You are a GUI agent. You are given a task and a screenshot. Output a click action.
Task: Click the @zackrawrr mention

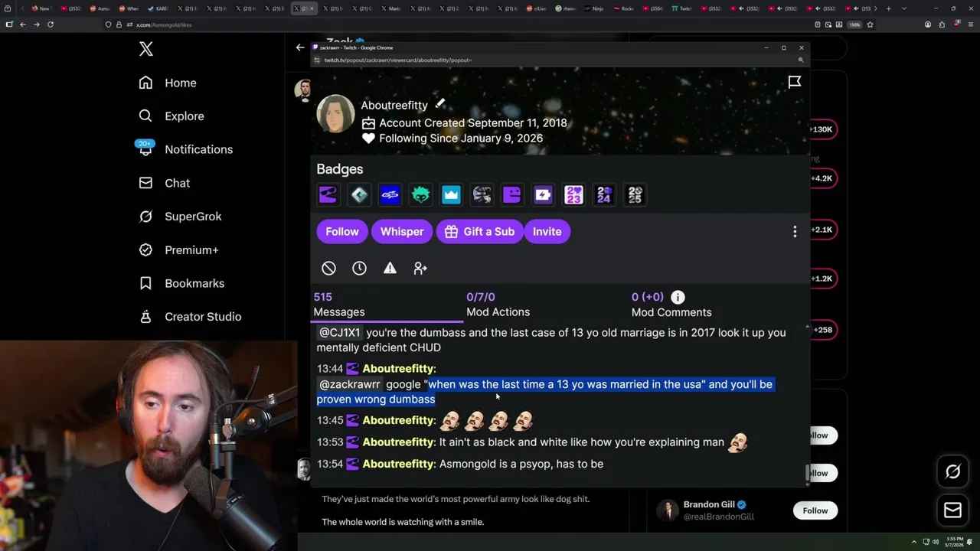[350, 384]
